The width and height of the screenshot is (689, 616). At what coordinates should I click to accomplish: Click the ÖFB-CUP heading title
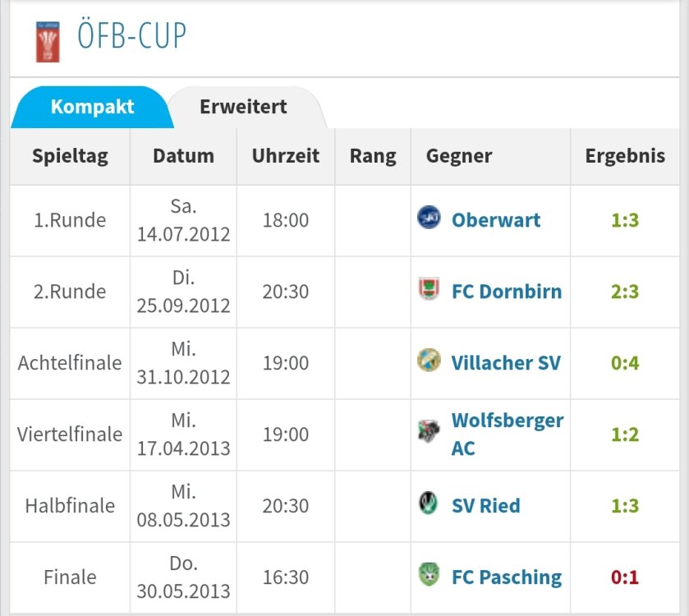click(x=131, y=37)
